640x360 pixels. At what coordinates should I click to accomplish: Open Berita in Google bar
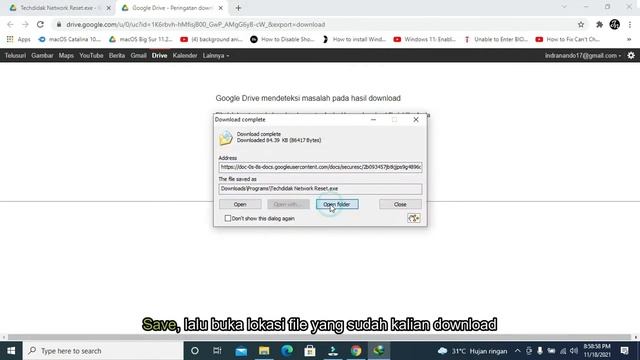point(117,56)
